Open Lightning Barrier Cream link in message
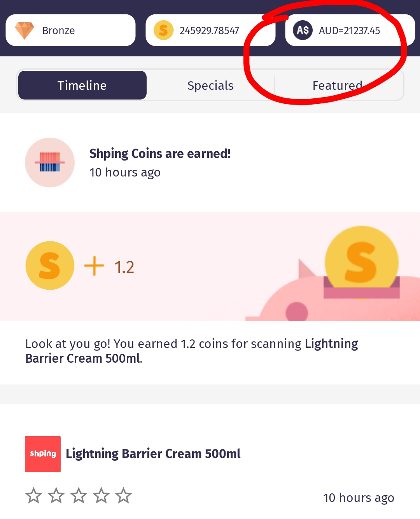The image size is (420, 519). tap(192, 351)
